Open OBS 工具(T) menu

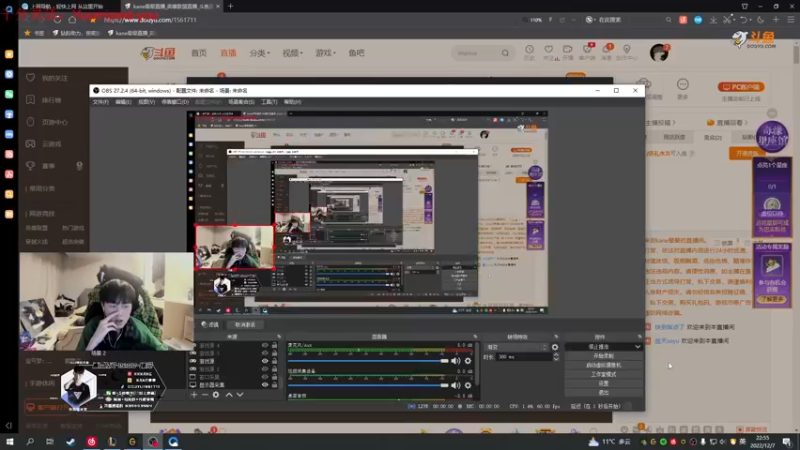[269, 102]
